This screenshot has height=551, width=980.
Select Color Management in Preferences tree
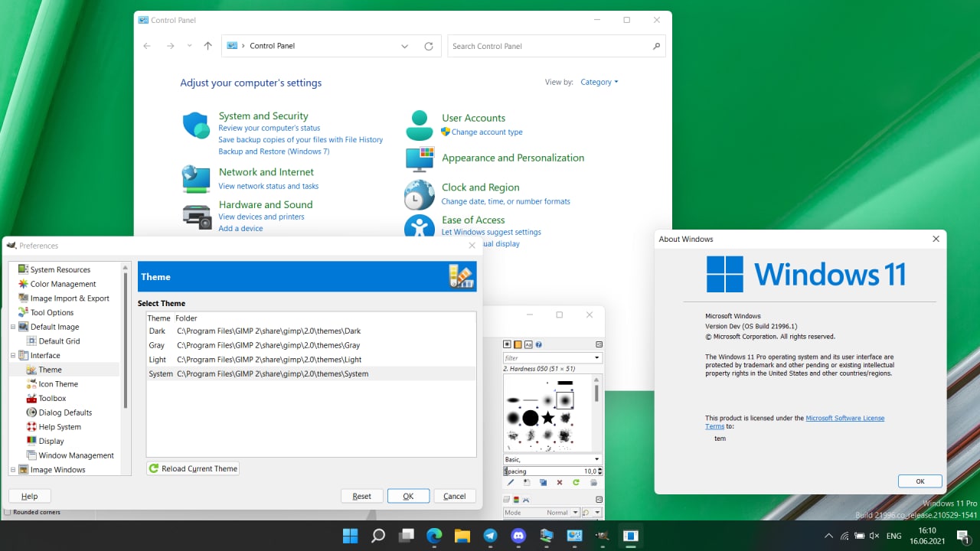(63, 284)
